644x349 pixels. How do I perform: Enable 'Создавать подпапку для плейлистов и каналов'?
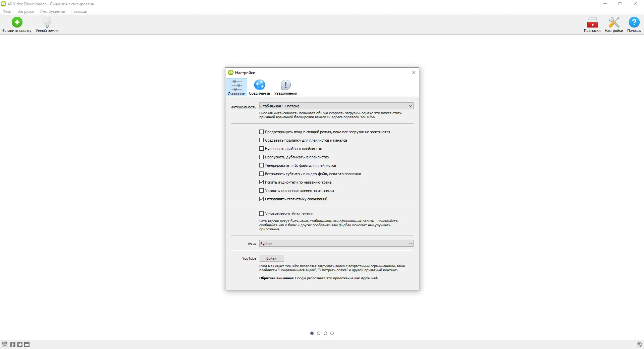[262, 140]
